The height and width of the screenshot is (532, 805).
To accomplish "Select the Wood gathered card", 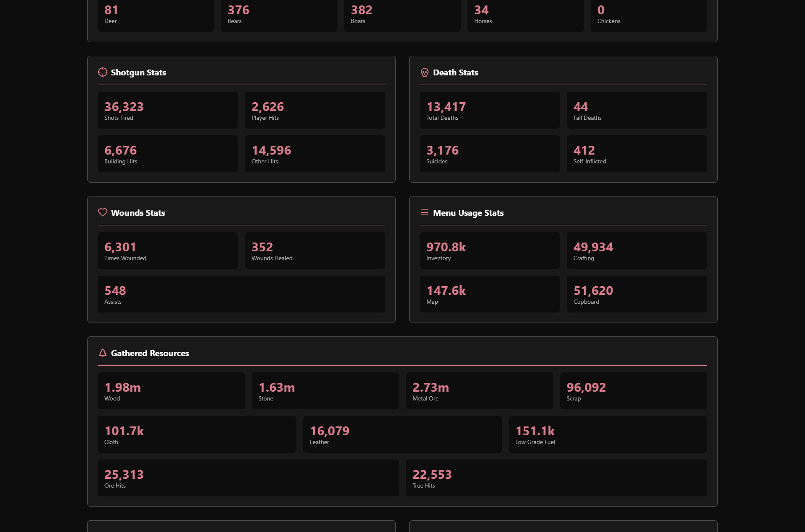I will coord(171,391).
